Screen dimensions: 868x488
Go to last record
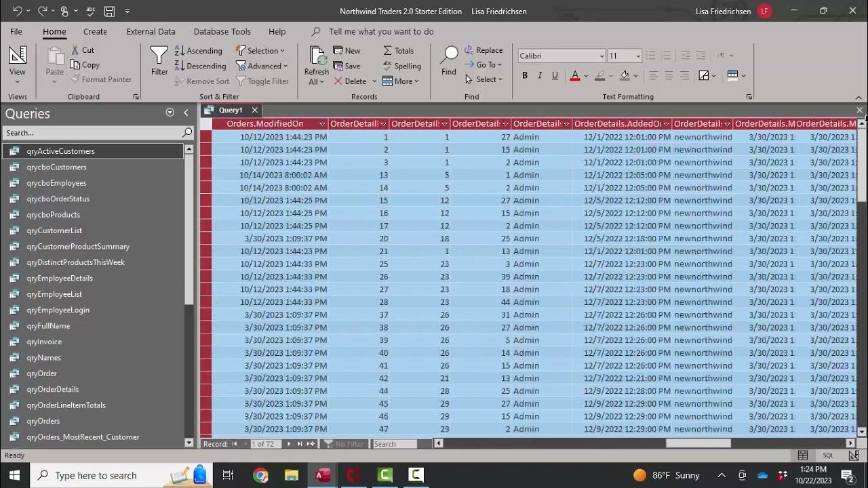(x=300, y=444)
